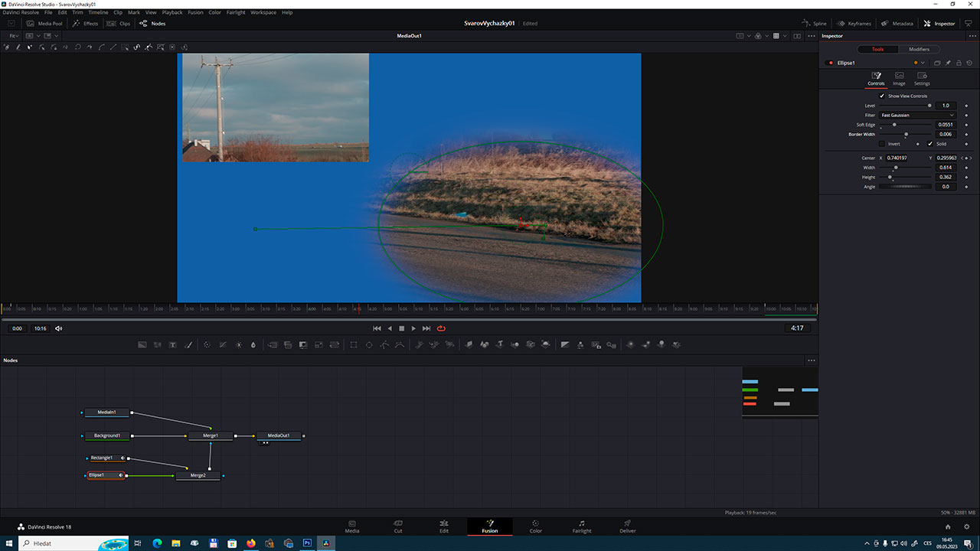Jump to the last frame
Image resolution: width=980 pixels, height=551 pixels.
(x=426, y=328)
